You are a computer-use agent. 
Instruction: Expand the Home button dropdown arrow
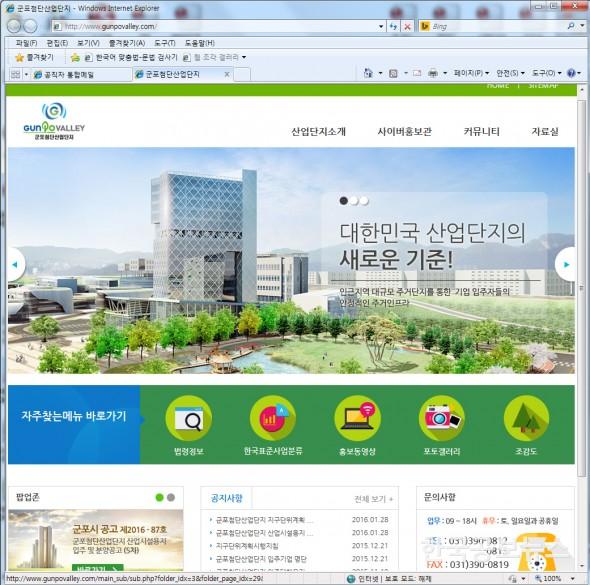pyautogui.click(x=380, y=73)
